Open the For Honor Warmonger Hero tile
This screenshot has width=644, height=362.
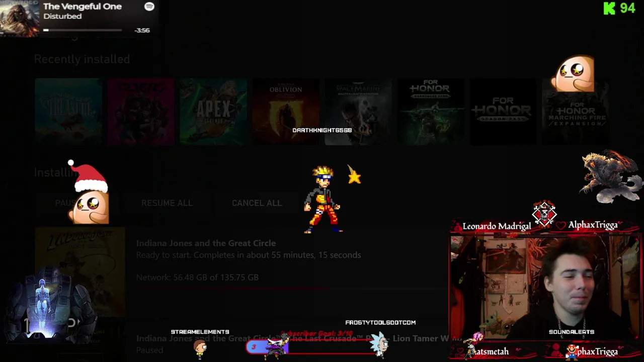pos(431,111)
